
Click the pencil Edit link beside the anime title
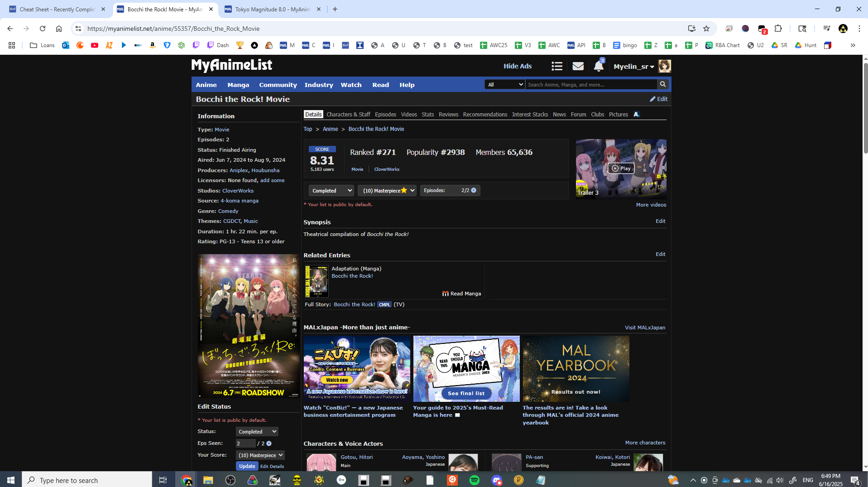tap(659, 99)
